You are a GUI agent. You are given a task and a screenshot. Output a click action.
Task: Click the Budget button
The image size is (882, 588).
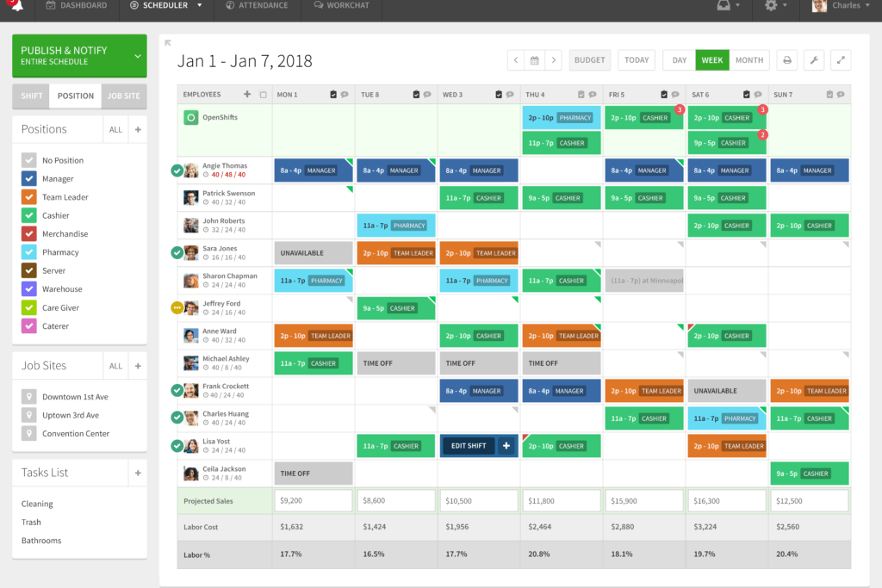point(589,60)
